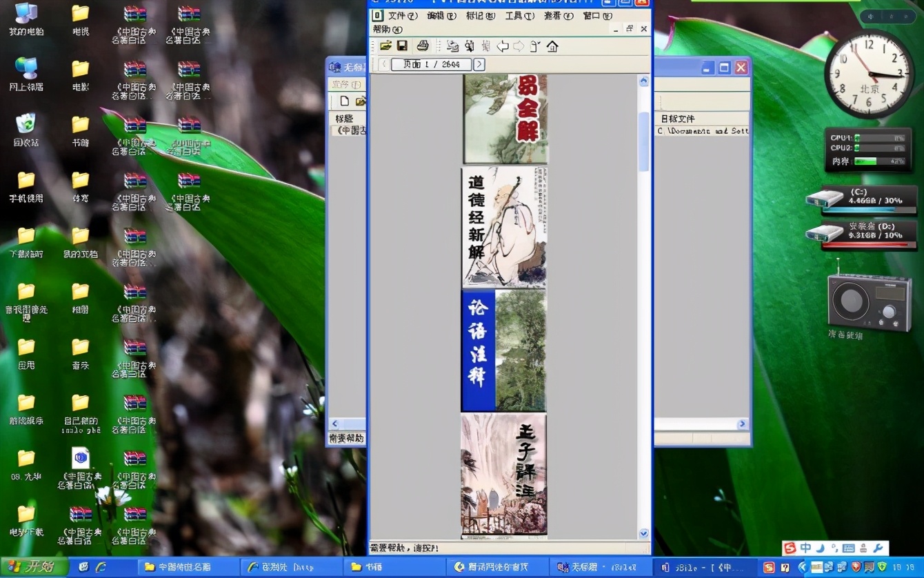Open the 文件 menu in the viewer

coord(403,16)
